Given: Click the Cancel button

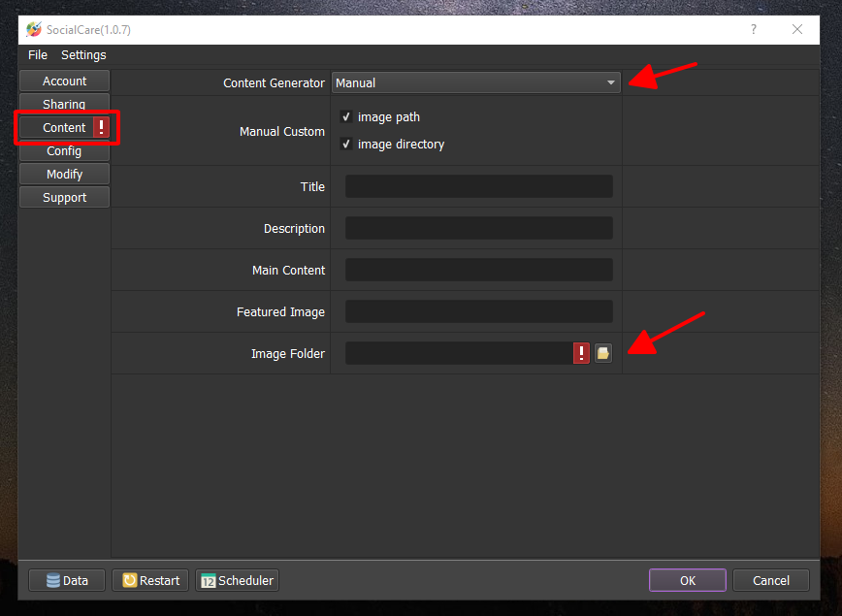Looking at the screenshot, I should point(771,580).
